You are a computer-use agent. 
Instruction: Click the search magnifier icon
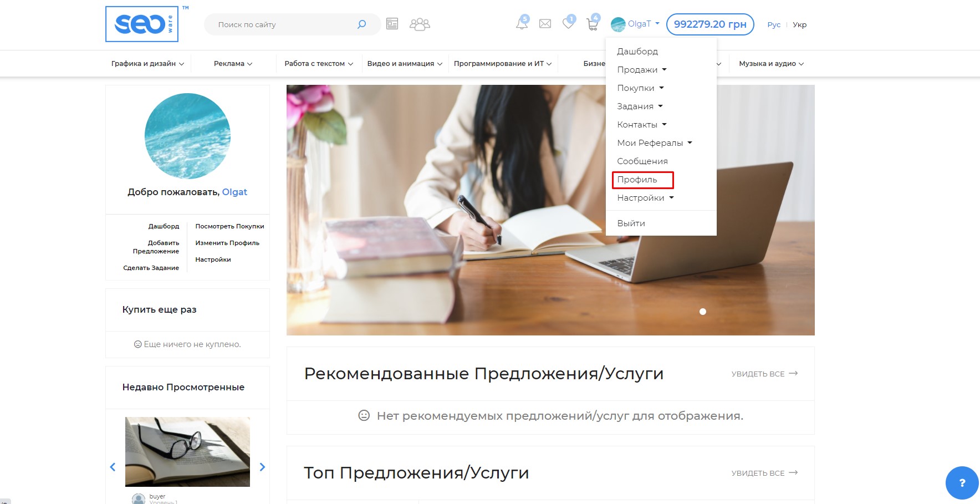(x=362, y=24)
